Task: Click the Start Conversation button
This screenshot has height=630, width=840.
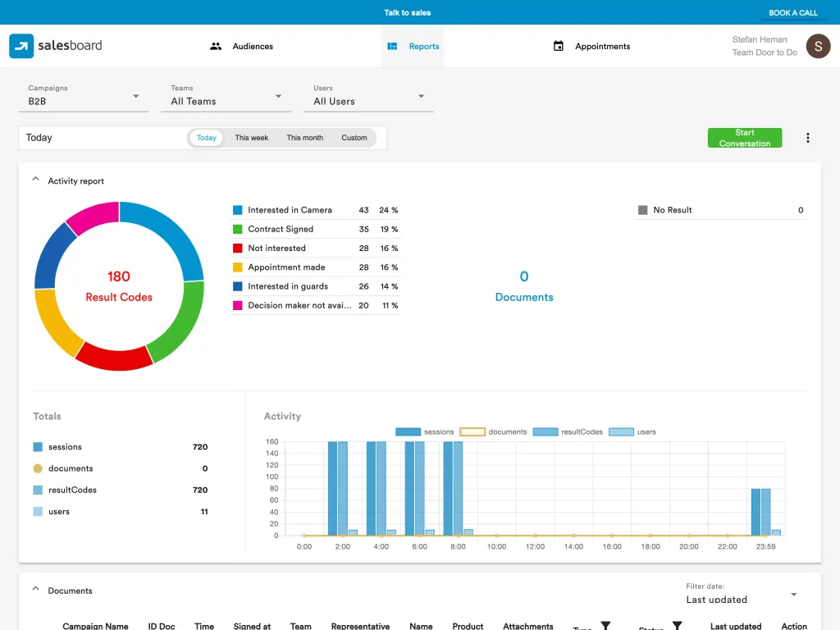Action: tap(745, 138)
